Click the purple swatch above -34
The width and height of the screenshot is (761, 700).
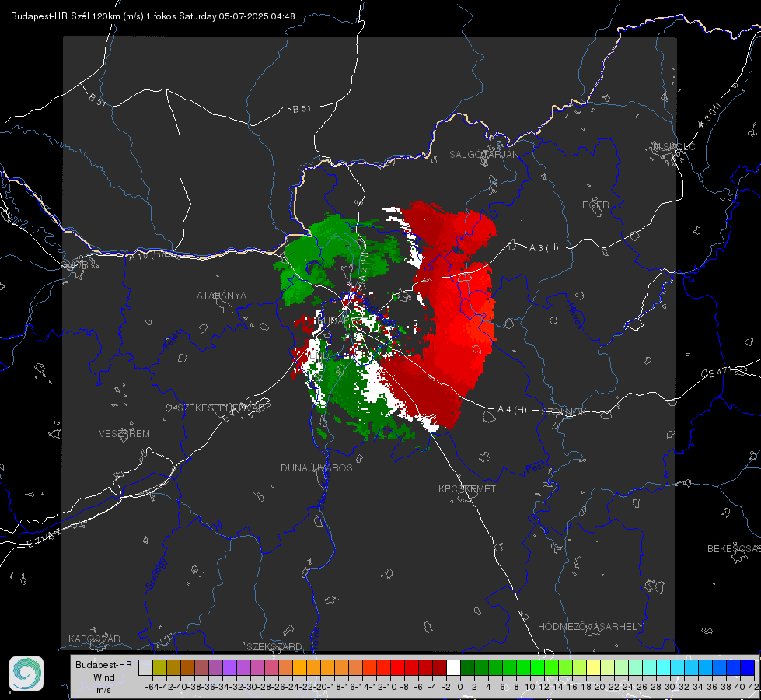pos(229,667)
